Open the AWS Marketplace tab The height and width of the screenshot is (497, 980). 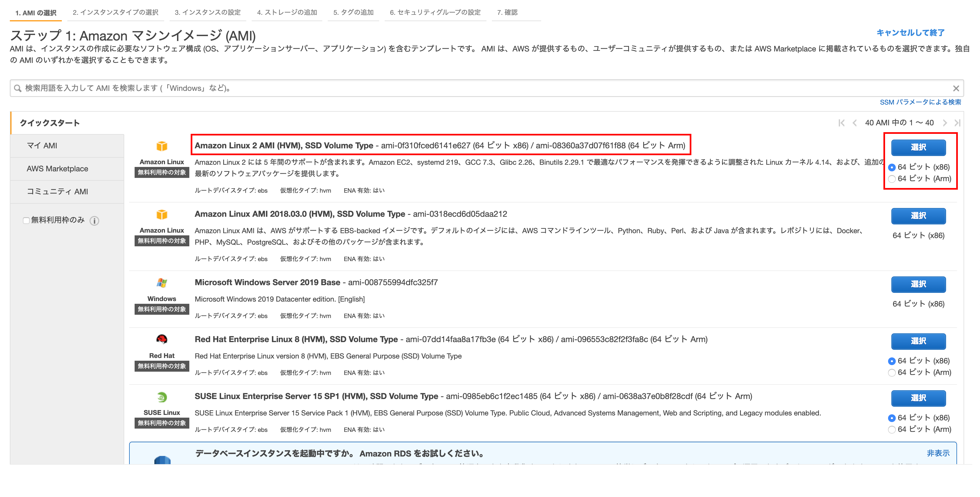pos(57,169)
